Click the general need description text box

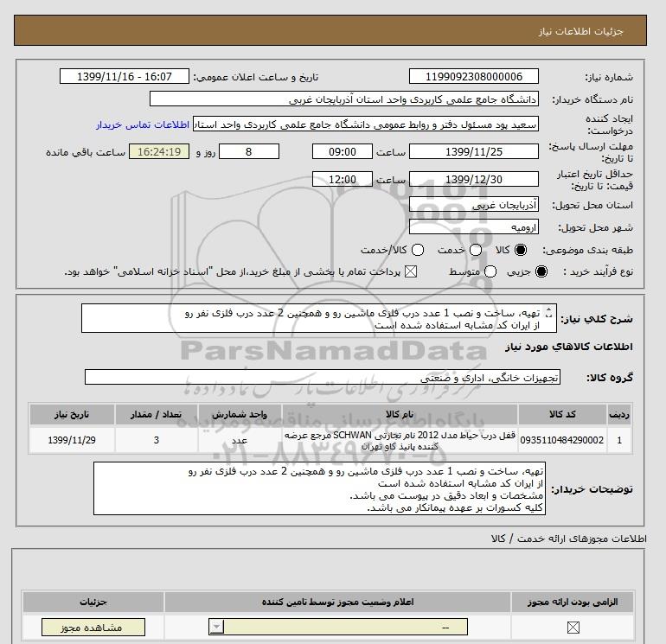pyautogui.click(x=319, y=318)
